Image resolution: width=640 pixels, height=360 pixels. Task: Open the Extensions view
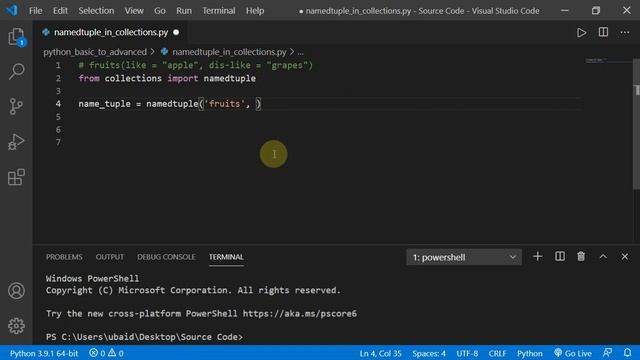click(16, 177)
